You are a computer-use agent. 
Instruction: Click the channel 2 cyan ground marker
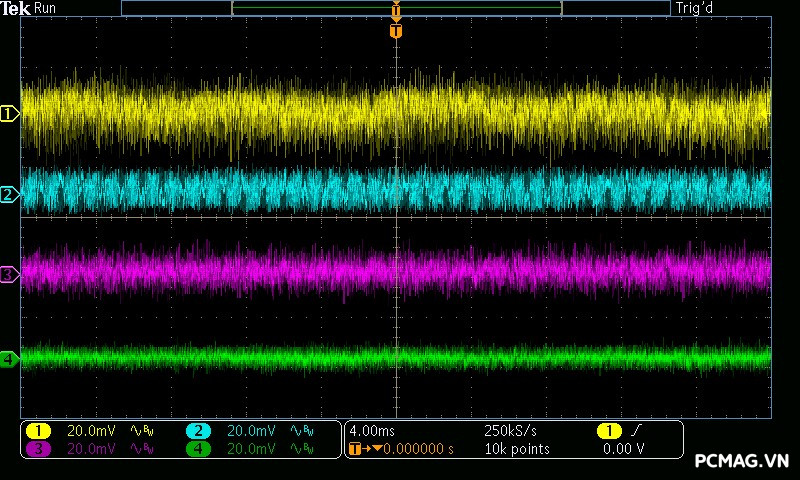tap(9, 194)
